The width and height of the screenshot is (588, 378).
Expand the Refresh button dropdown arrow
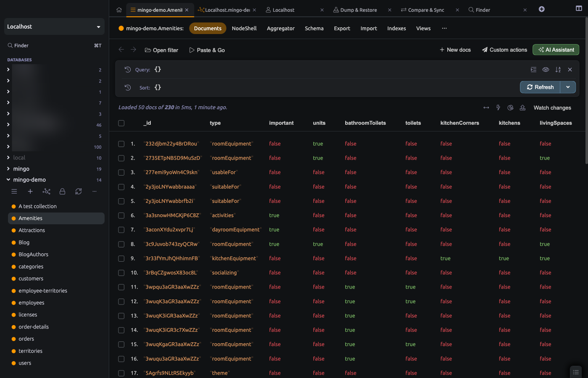point(568,87)
